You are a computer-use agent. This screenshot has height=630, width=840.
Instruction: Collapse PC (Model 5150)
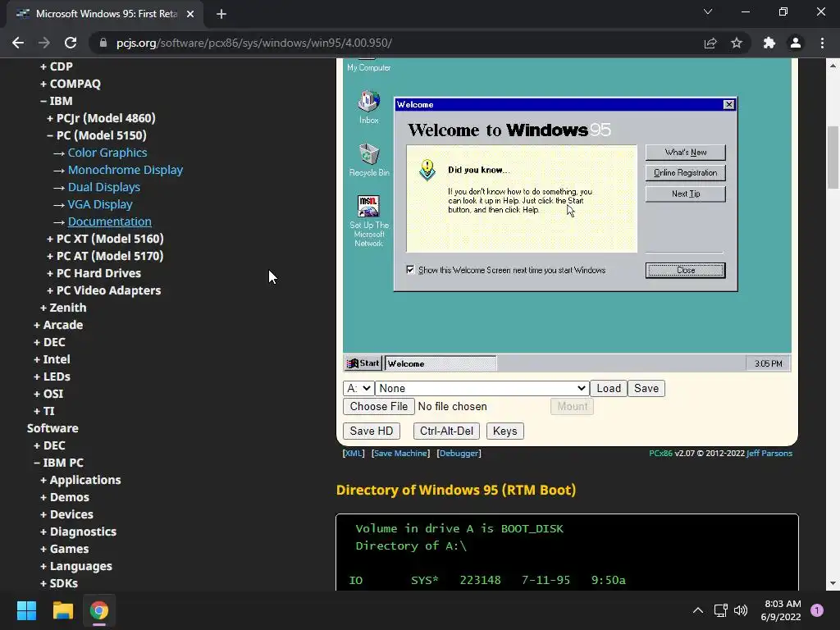coord(97,135)
